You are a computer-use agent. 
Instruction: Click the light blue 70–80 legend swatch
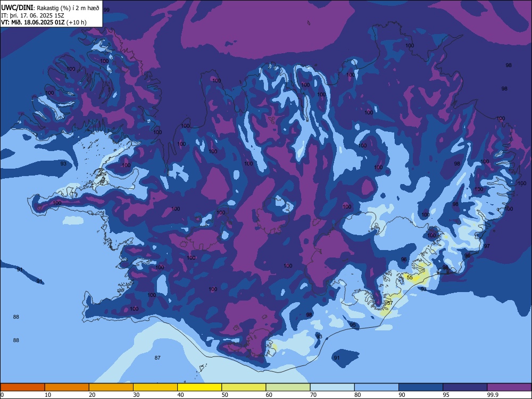coord(332,387)
